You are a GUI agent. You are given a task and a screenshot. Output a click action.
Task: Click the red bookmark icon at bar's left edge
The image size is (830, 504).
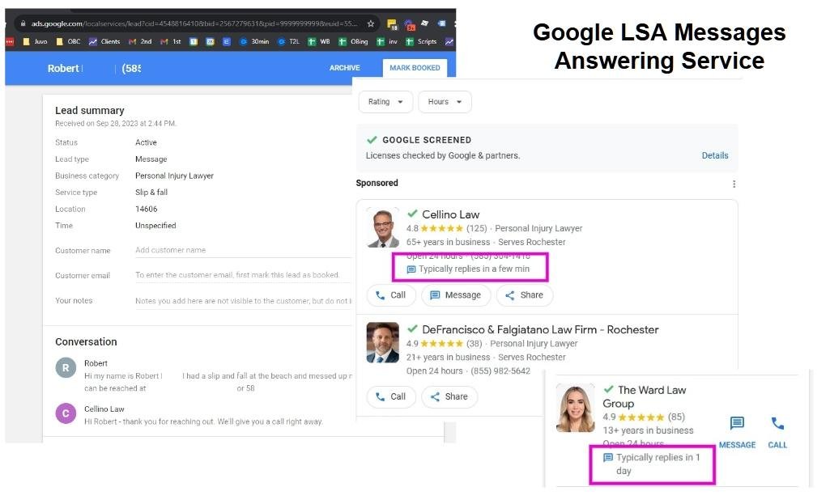10,41
